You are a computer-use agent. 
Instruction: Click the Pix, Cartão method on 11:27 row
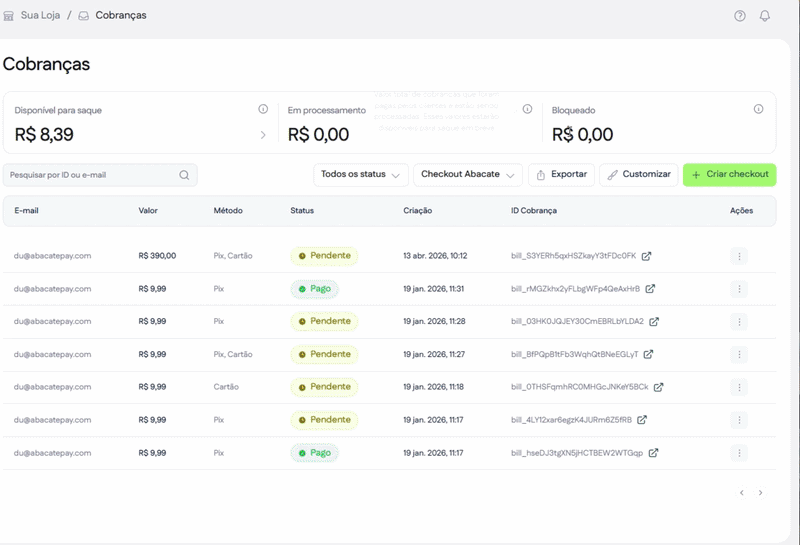click(x=233, y=354)
